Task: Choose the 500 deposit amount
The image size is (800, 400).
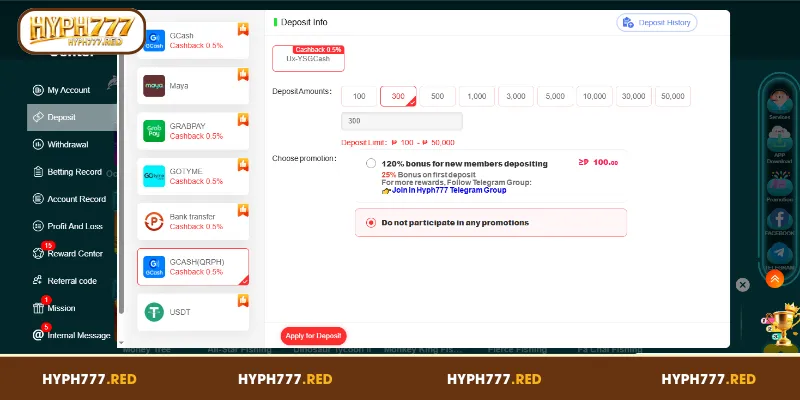Action: (x=437, y=96)
